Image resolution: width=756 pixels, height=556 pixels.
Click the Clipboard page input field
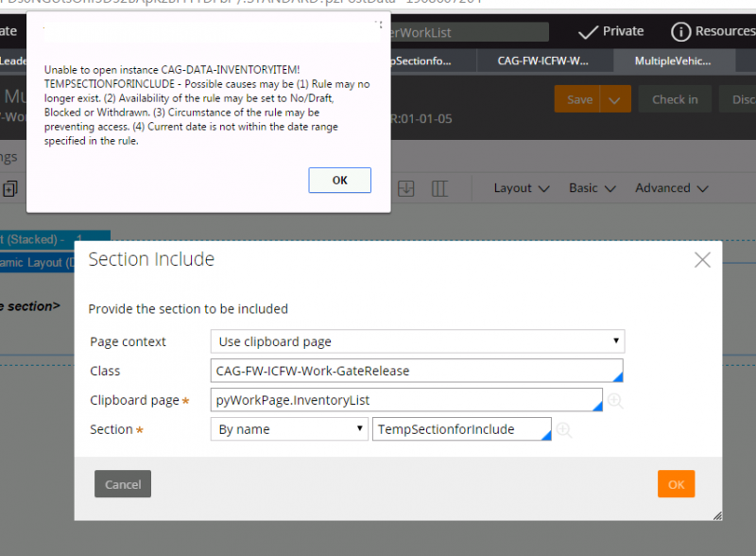pyautogui.click(x=406, y=400)
